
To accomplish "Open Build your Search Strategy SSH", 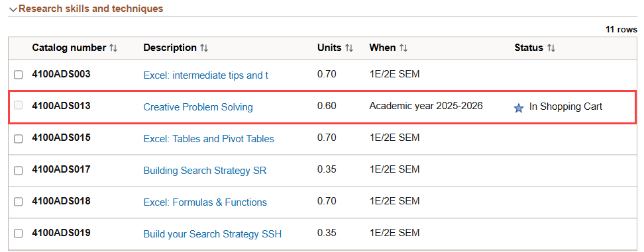I will (x=212, y=234).
